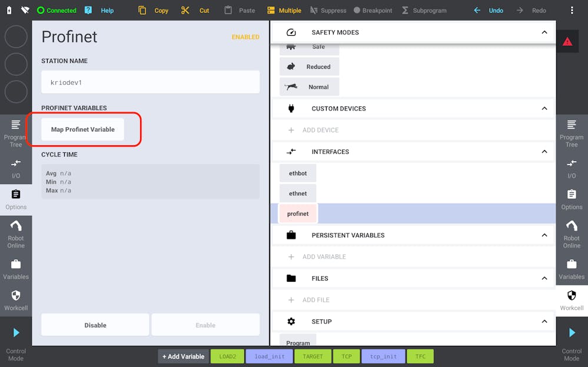588x367 pixels.
Task: Select the LOAD2 variable chip
Action: pos(228,356)
